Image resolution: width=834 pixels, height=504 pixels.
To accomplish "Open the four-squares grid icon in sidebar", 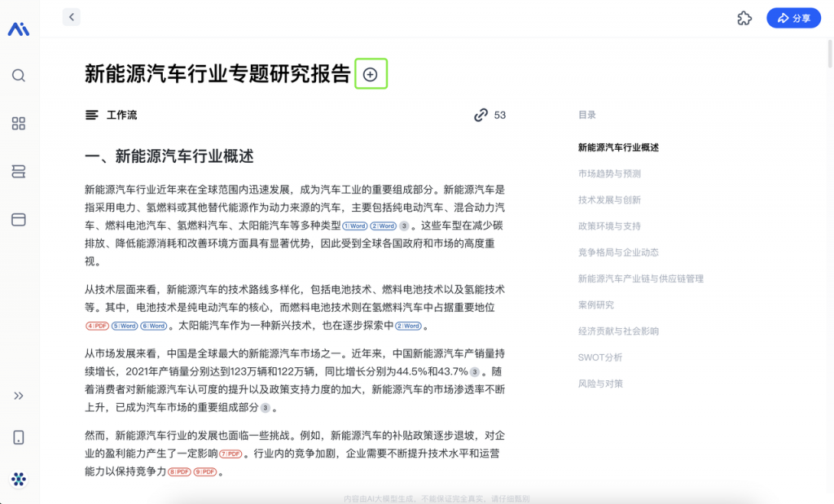I will tap(19, 124).
